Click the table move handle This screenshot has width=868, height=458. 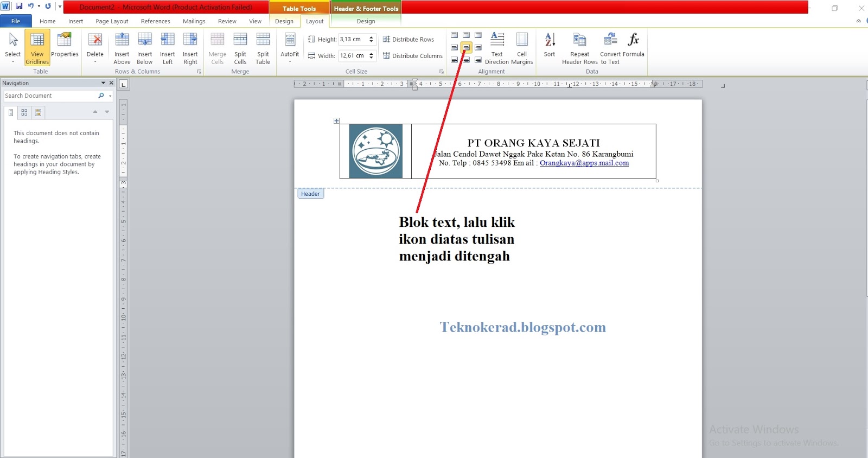pos(336,120)
